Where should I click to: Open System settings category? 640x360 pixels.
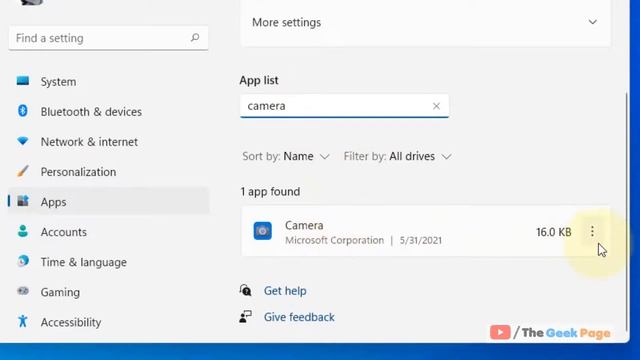click(58, 82)
